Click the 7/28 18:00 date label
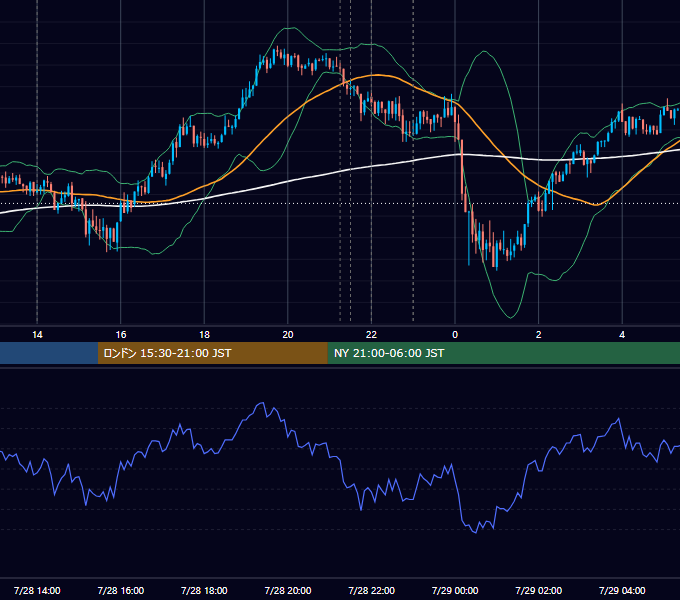This screenshot has width=680, height=600. pyautogui.click(x=204, y=590)
